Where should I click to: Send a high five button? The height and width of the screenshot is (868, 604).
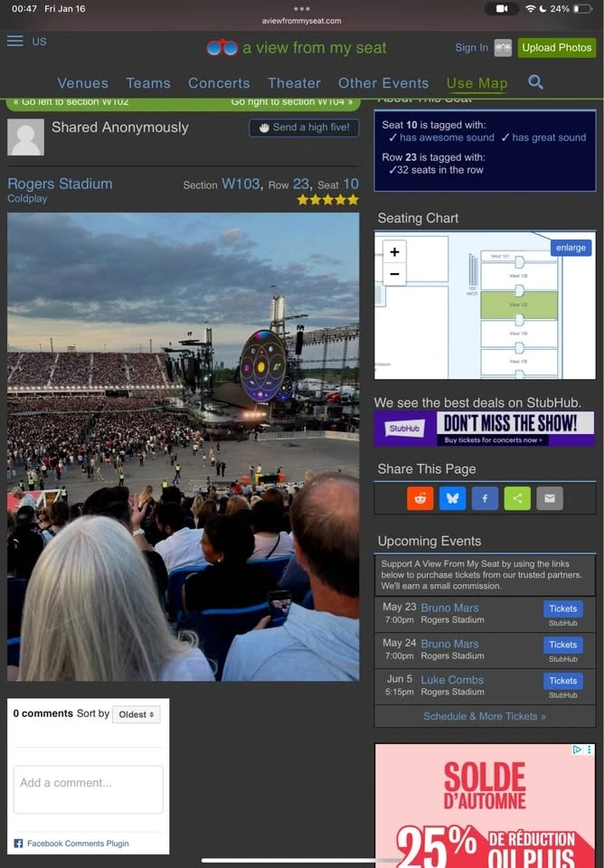pyautogui.click(x=304, y=127)
